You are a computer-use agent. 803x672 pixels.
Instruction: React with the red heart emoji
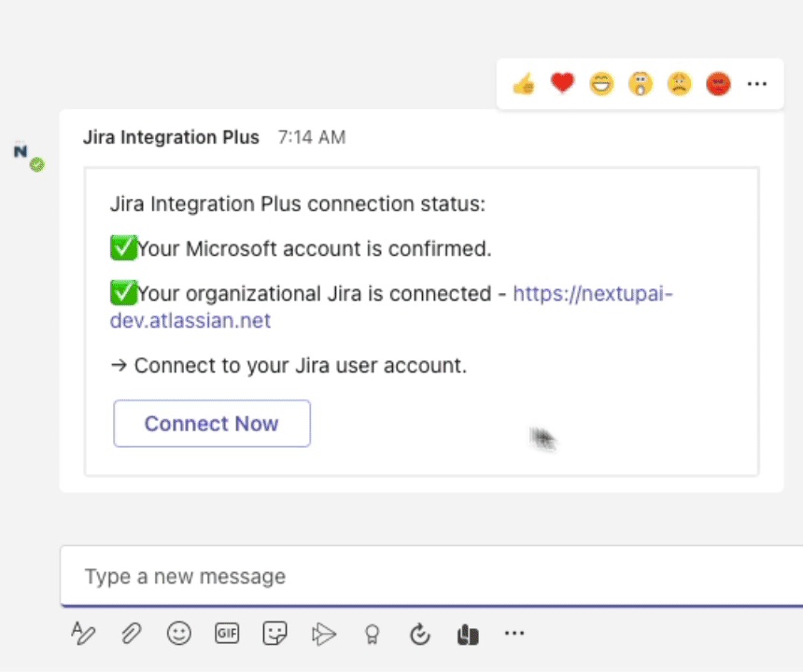point(563,83)
